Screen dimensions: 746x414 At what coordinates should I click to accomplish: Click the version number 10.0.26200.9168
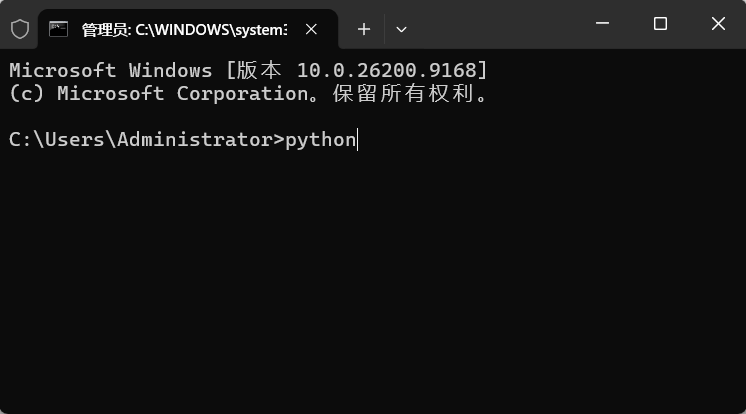click(386, 70)
